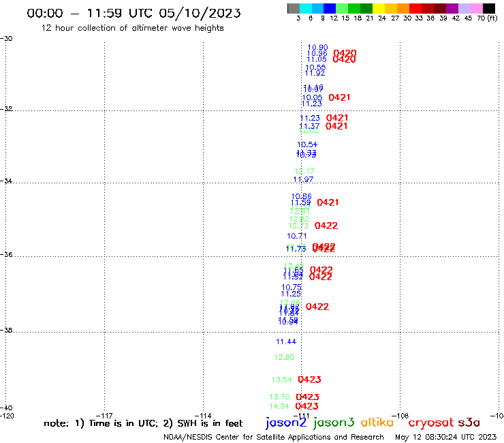The width and height of the screenshot is (504, 443).
Task: Click the s3a legend label
Action: click(x=469, y=423)
